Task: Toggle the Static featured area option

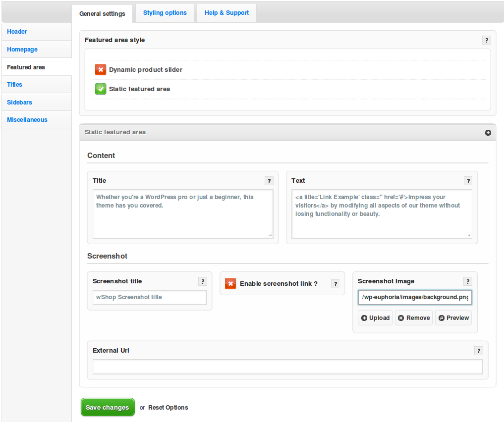Action: pyautogui.click(x=101, y=89)
